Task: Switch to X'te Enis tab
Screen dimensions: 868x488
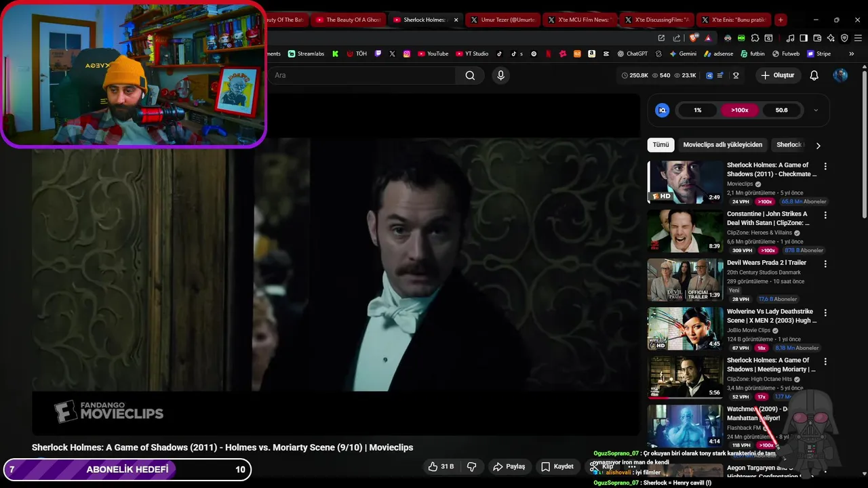Action: (735, 20)
